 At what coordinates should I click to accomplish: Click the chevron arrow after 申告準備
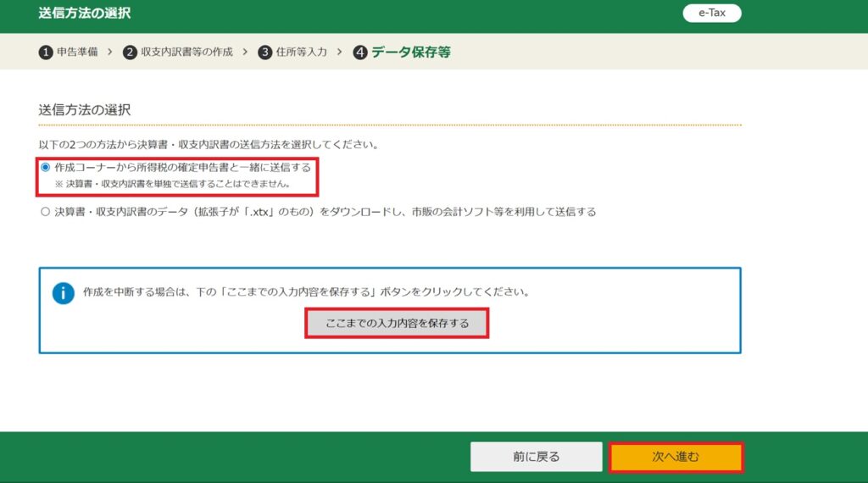point(110,53)
